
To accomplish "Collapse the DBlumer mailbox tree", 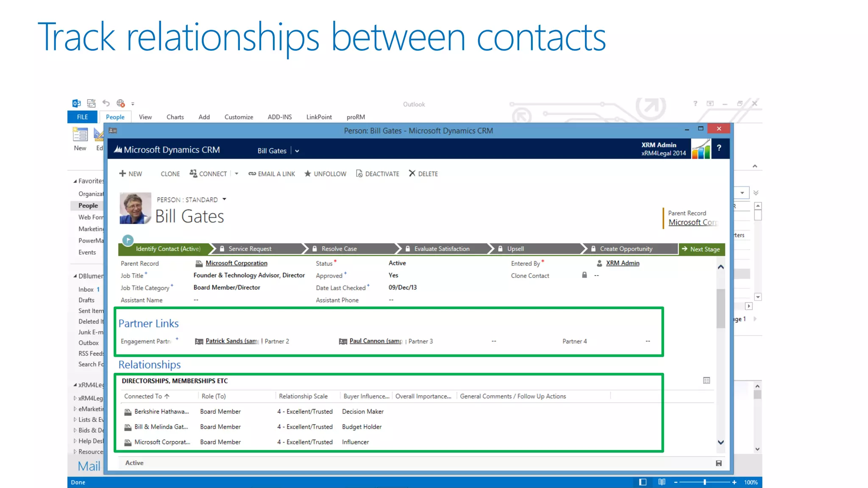I will [x=75, y=276].
